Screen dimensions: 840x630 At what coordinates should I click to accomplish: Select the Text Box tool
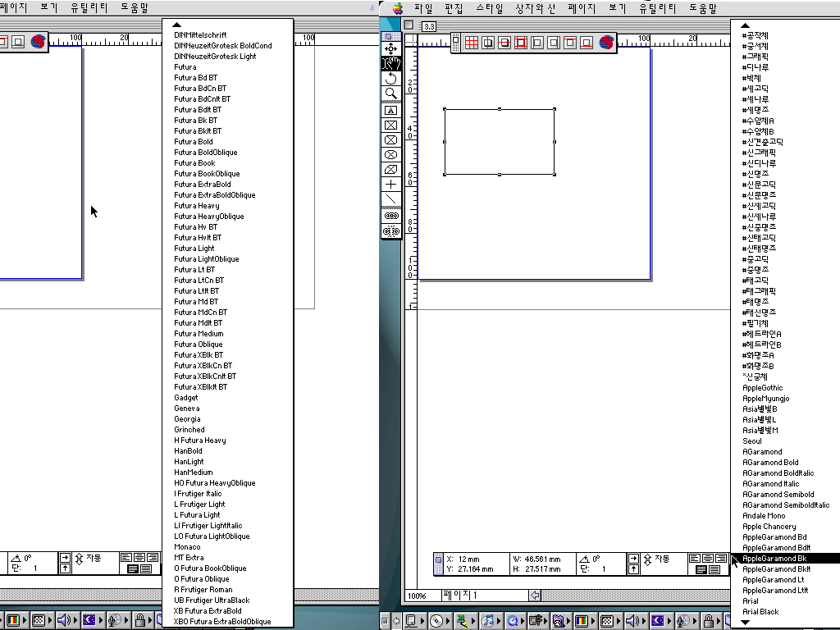pyautogui.click(x=391, y=110)
